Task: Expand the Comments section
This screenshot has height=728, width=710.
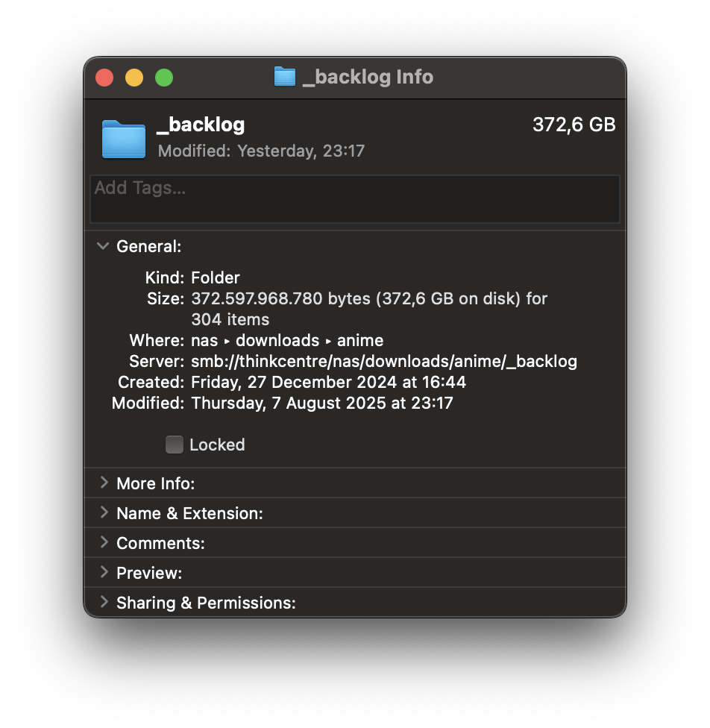Action: [104, 542]
